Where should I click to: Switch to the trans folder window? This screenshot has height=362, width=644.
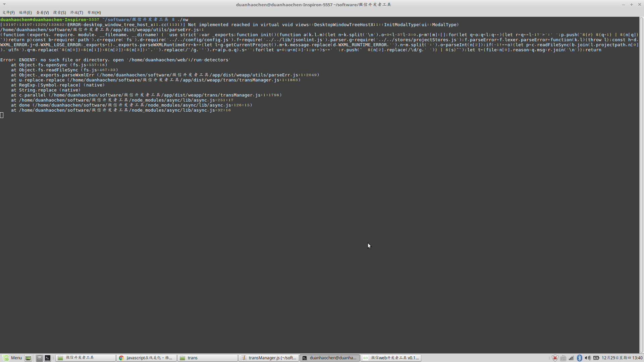tap(208, 358)
